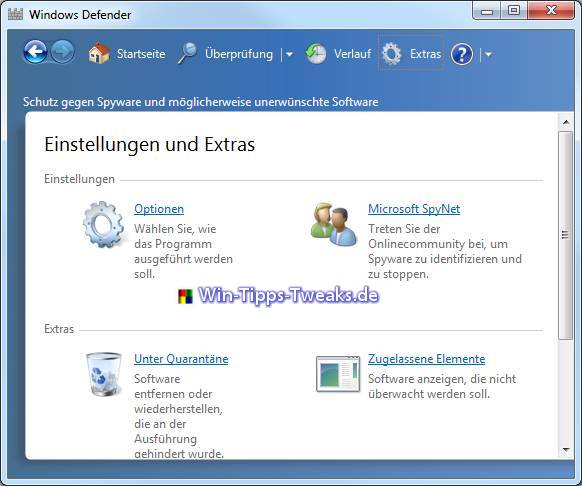Click the Microsoft SpyNet people icon

pyautogui.click(x=334, y=224)
